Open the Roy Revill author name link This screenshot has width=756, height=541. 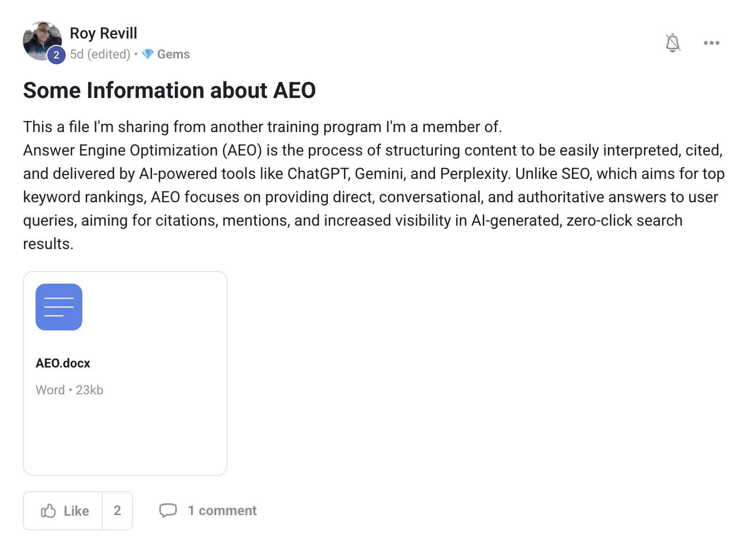click(x=103, y=33)
